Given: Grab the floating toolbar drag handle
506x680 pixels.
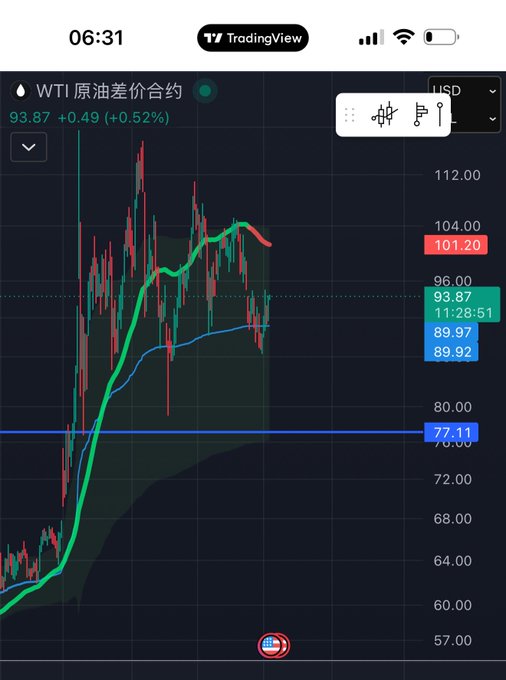Looking at the screenshot, I should coord(349,115).
